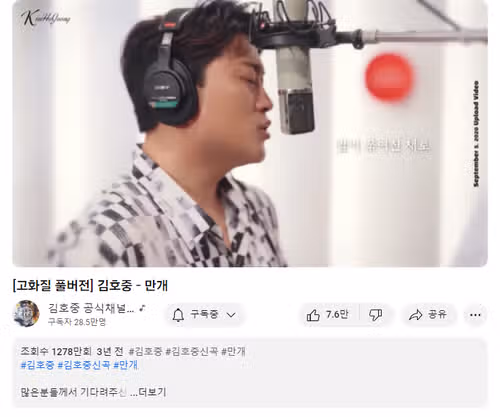Open the 김호중 channel avatar
Screen dimensions: 500x417
click(x=27, y=313)
